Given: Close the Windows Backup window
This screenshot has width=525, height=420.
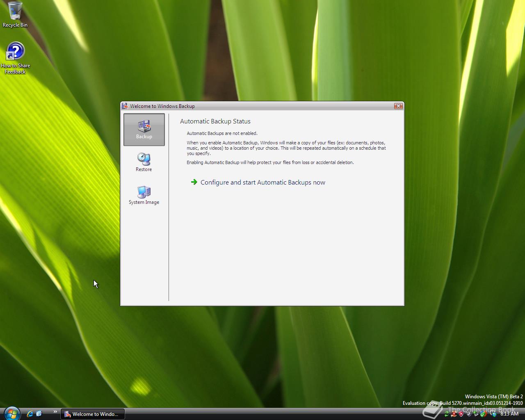Looking at the screenshot, I should (398, 106).
